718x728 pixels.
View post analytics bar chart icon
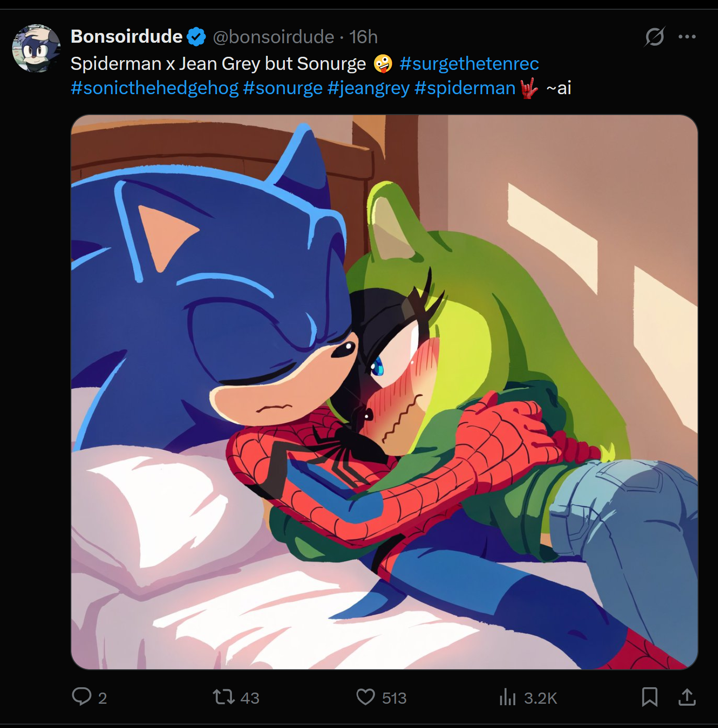point(507,697)
